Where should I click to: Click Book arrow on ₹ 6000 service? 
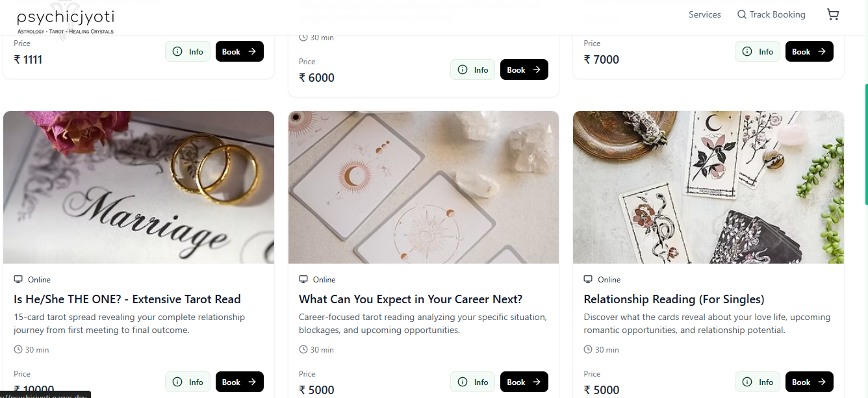coord(537,70)
